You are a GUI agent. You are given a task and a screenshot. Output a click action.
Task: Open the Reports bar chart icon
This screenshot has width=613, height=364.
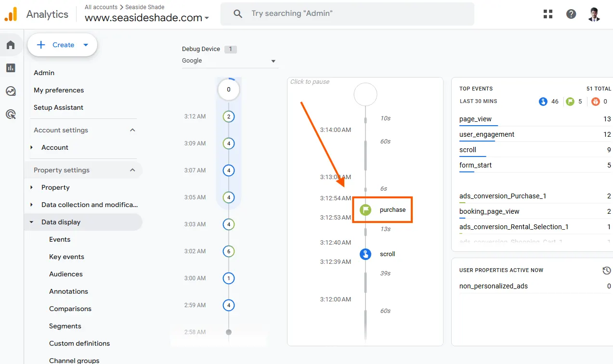(x=11, y=68)
